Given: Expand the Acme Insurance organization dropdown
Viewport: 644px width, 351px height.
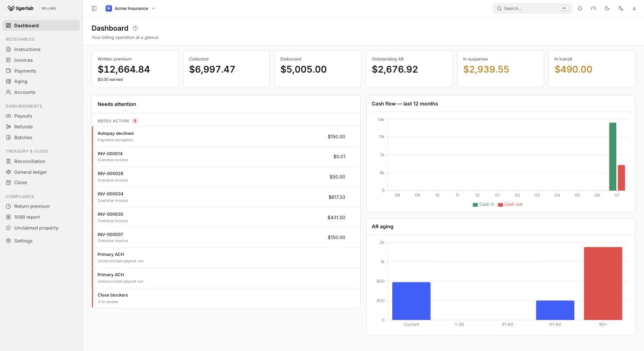Looking at the screenshot, I should click(131, 8).
